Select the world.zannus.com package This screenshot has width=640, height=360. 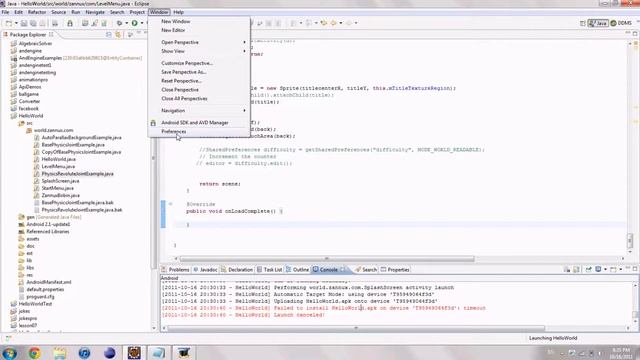coord(53,130)
